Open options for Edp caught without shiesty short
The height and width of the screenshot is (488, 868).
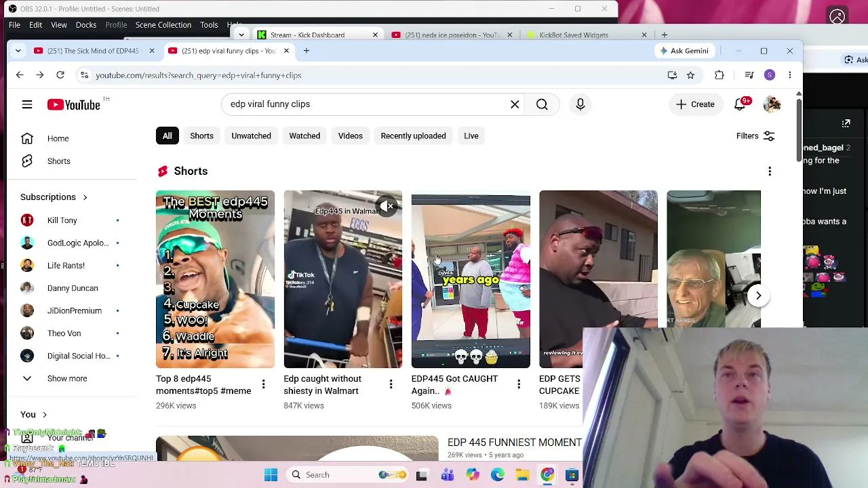(391, 385)
